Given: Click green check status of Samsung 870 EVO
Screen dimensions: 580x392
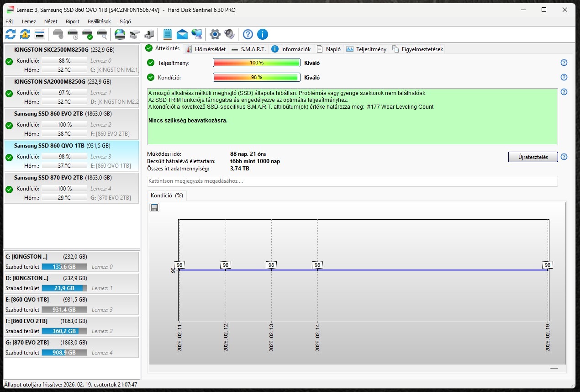Looking at the screenshot, I should [9, 189].
